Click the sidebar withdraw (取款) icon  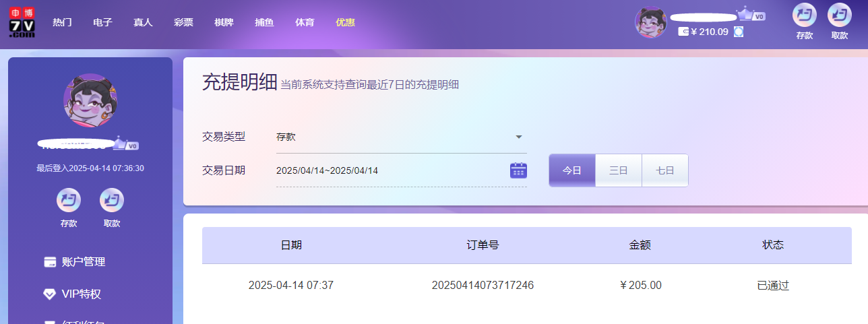(x=112, y=201)
